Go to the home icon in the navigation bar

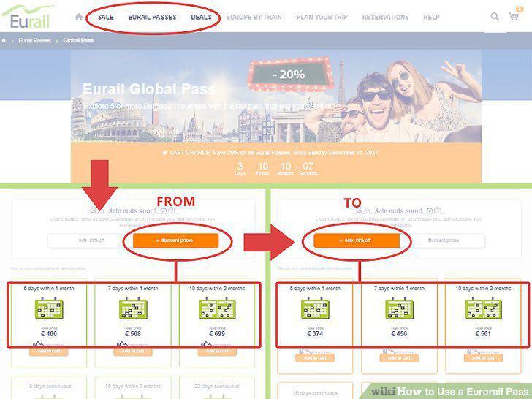click(x=79, y=17)
